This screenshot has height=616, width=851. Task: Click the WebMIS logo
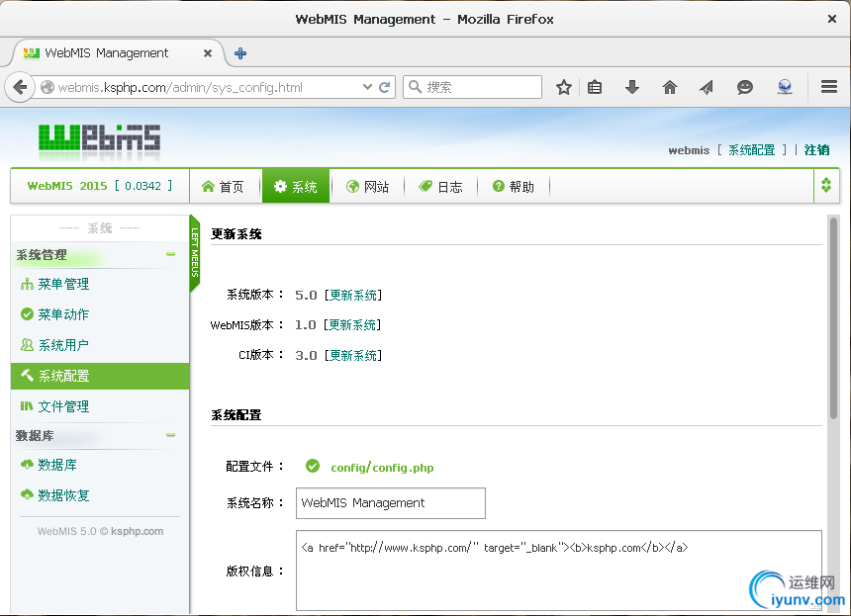99,138
